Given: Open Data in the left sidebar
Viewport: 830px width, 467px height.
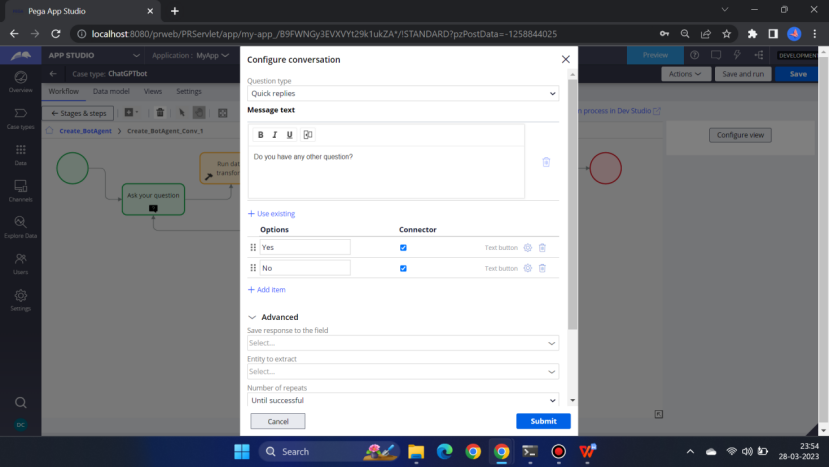Looking at the screenshot, I should pyautogui.click(x=21, y=155).
